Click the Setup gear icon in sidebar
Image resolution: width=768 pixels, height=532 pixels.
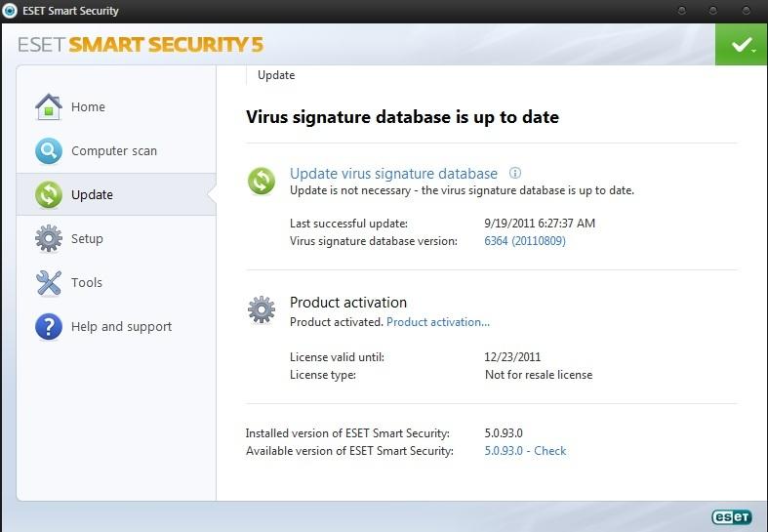[x=49, y=238]
